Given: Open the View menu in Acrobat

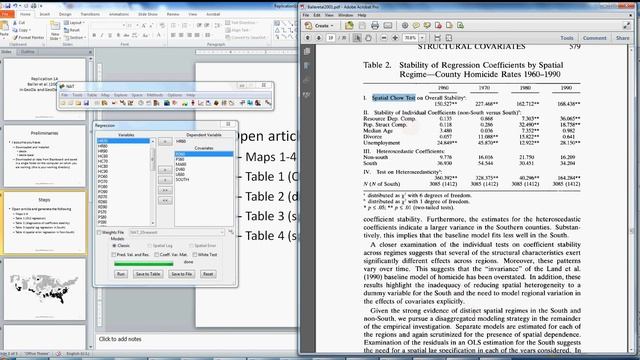Looking at the screenshot, I should tap(329, 15).
